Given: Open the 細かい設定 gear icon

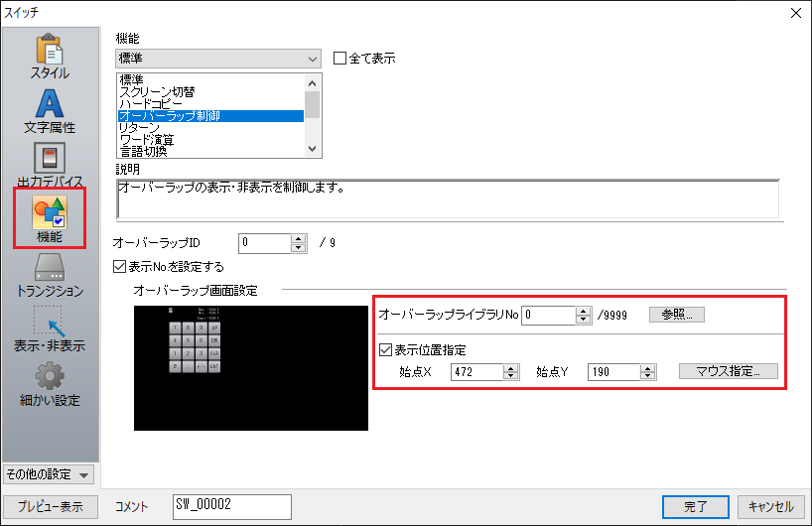Looking at the screenshot, I should [50, 384].
